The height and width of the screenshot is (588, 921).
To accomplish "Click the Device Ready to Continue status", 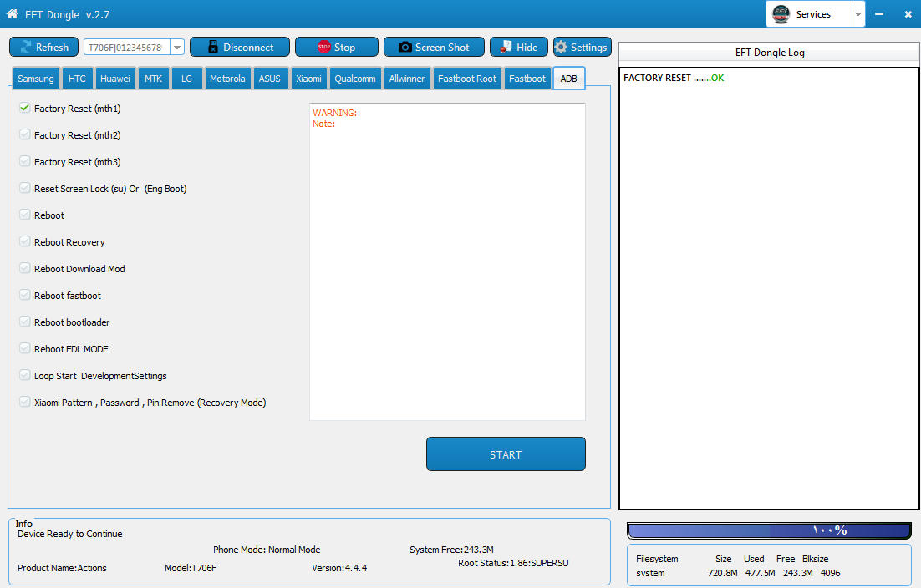I will click(x=70, y=534).
